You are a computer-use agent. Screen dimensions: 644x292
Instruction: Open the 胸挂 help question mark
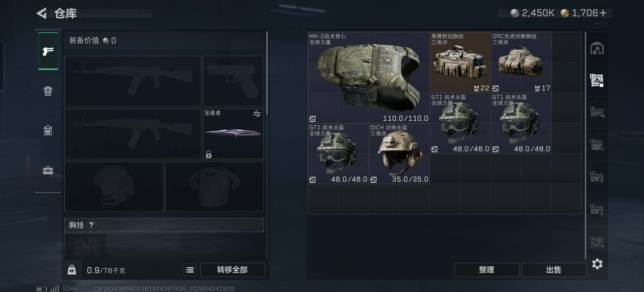pyautogui.click(x=92, y=225)
